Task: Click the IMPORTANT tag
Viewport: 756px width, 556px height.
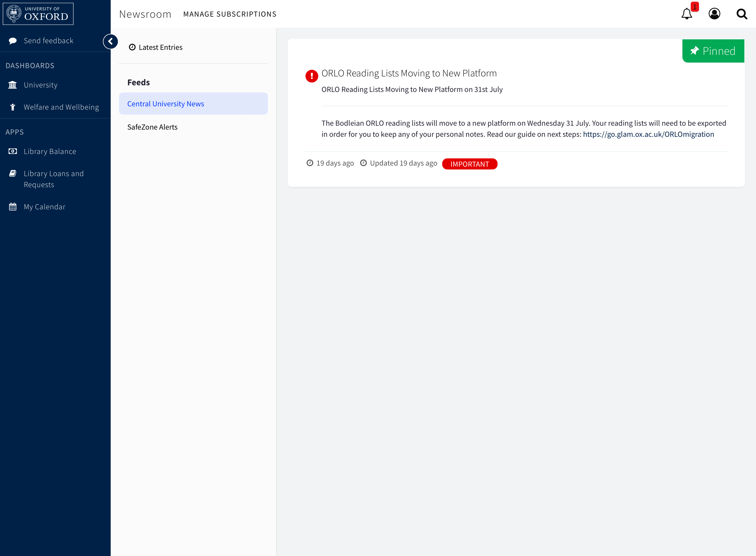Action: 470,164
